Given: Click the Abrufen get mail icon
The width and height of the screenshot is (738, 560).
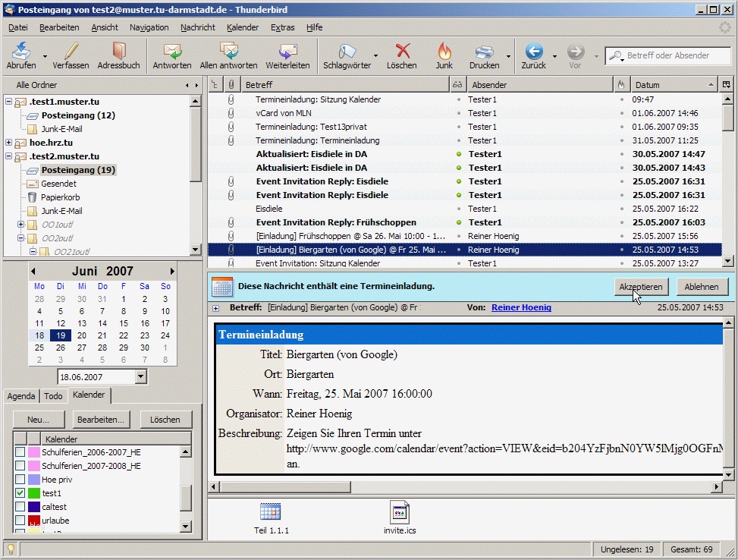Looking at the screenshot, I should click(x=20, y=55).
